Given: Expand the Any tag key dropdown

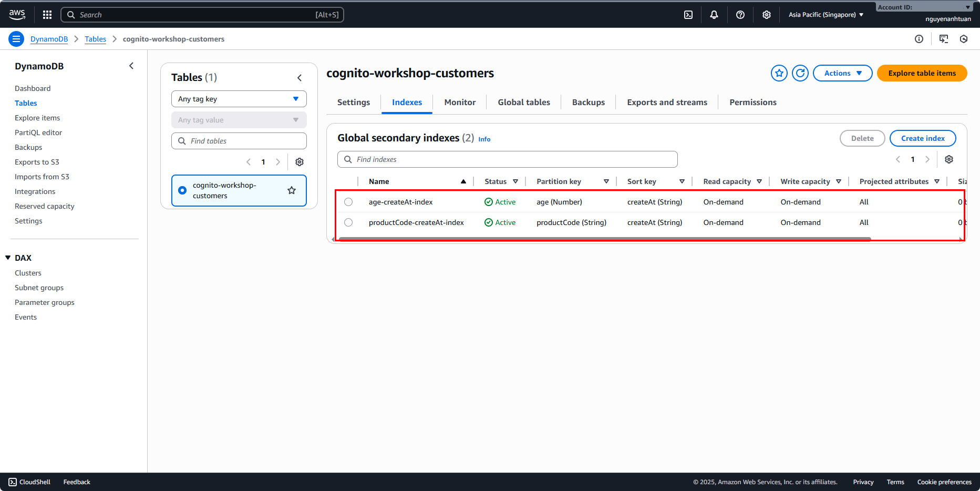Looking at the screenshot, I should tap(239, 99).
